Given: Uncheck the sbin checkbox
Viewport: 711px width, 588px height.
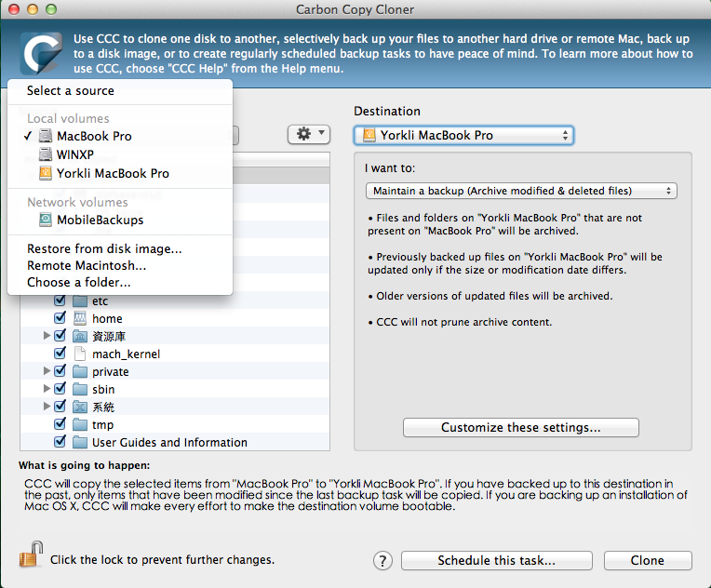Looking at the screenshot, I should [60, 389].
